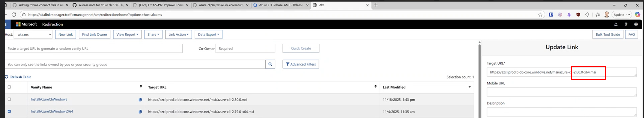
Task: Close the '[Core] Fix #27497' tab
Action: [187, 5]
